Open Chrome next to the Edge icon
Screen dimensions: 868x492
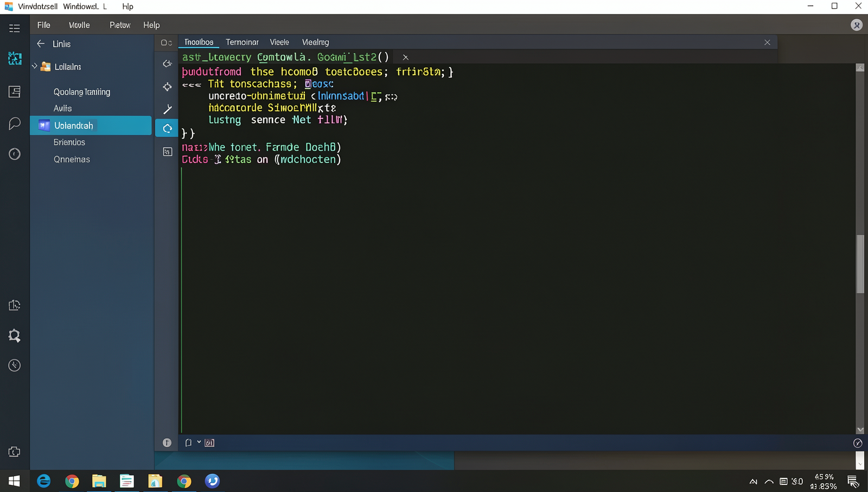(72, 481)
